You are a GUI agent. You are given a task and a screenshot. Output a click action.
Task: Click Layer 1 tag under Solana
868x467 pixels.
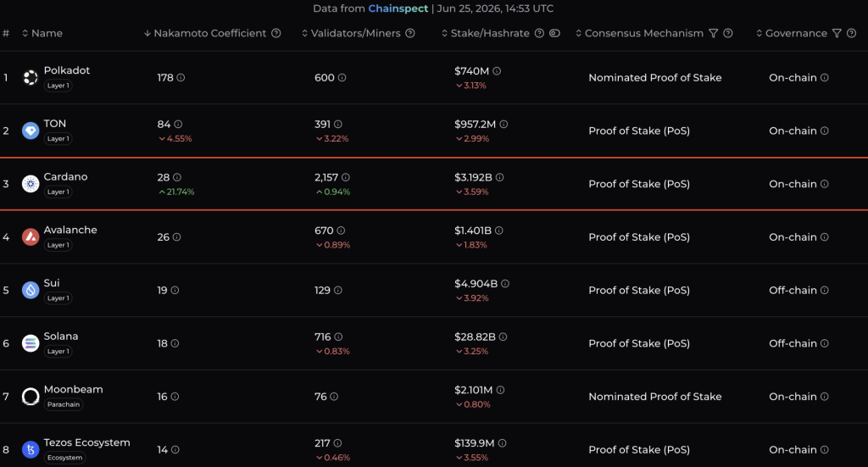(x=58, y=352)
